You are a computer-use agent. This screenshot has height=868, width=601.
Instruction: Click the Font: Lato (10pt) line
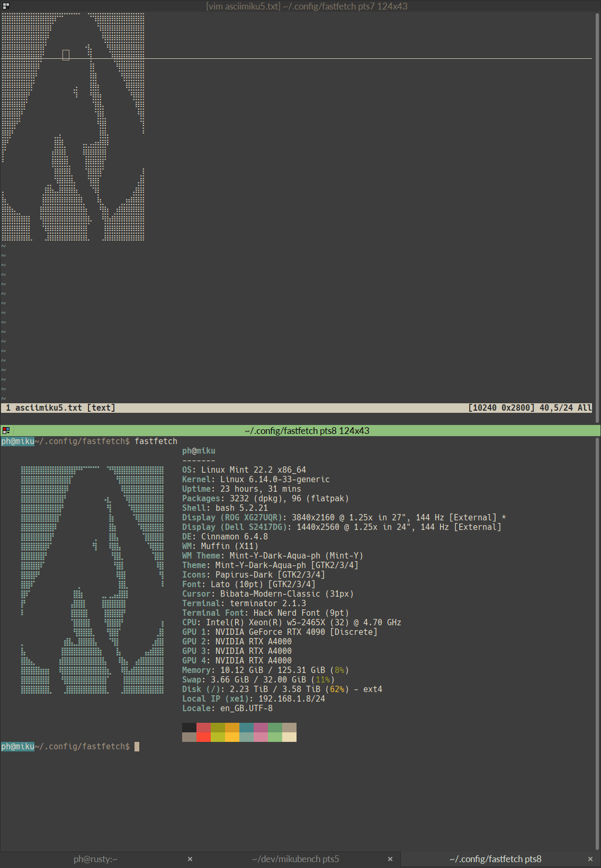[x=249, y=584]
